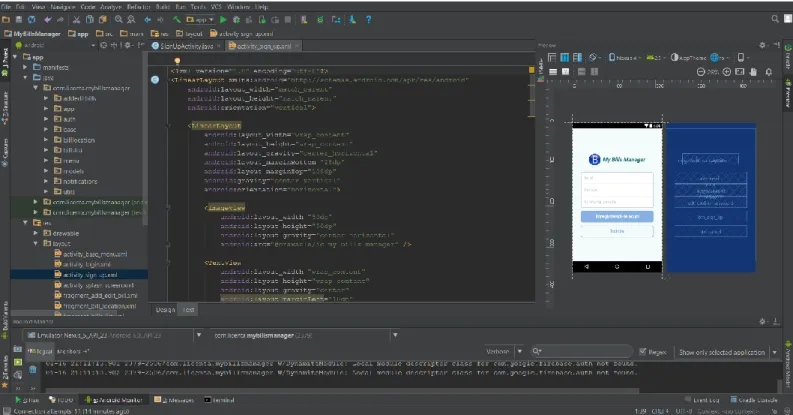The width and height of the screenshot is (793, 415).
Task: Open the com.licenta.mybillsmanager process dropdown
Action: pos(304,335)
